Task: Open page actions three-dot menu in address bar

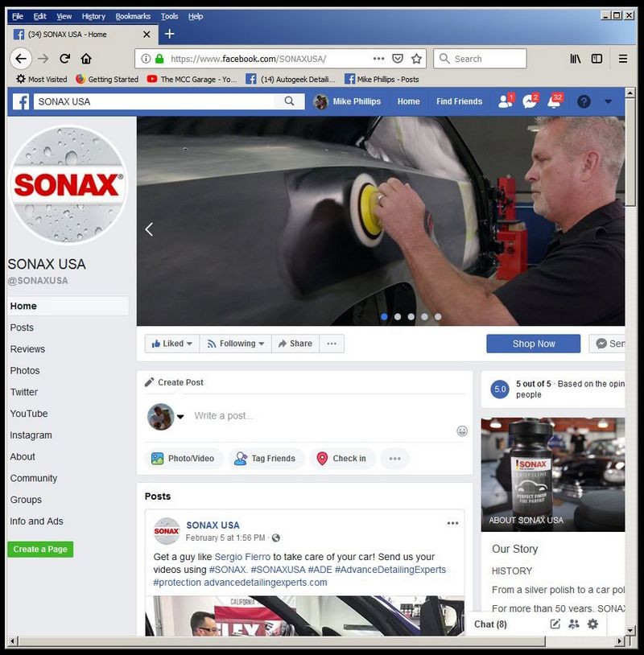Action: (378, 59)
